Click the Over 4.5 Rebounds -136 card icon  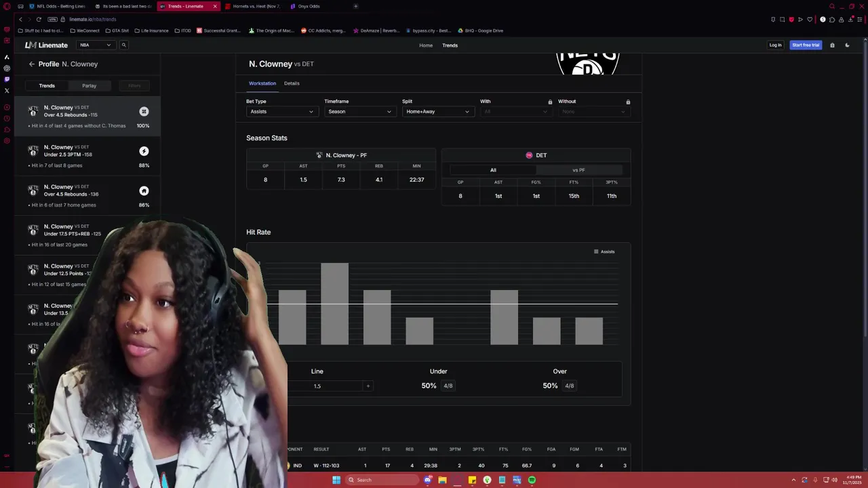pos(144,190)
